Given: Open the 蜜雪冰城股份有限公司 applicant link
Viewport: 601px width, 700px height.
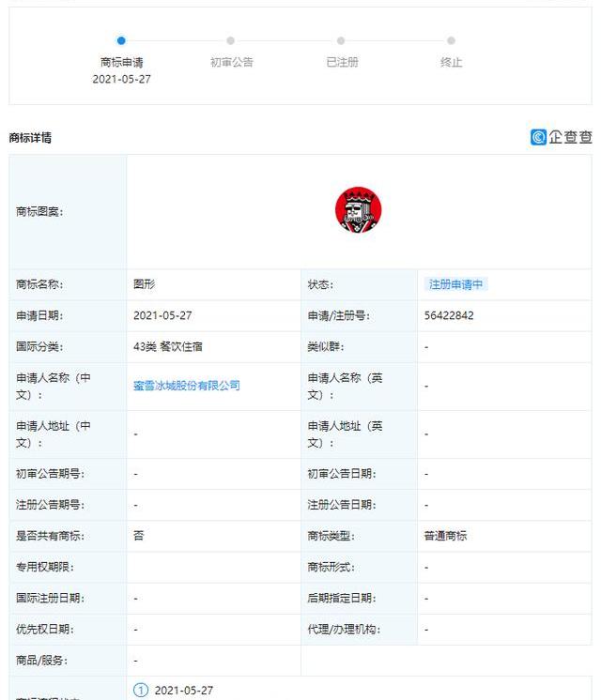Looking at the screenshot, I should click(187, 385).
